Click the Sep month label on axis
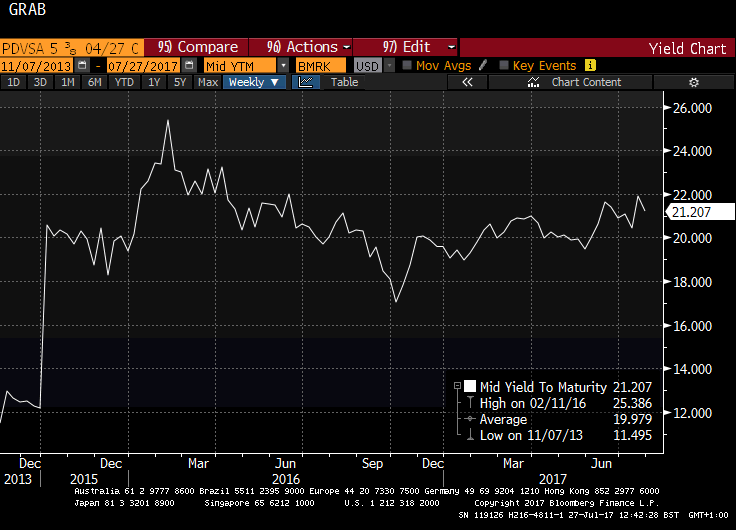This screenshot has width=736, height=530. click(x=372, y=463)
